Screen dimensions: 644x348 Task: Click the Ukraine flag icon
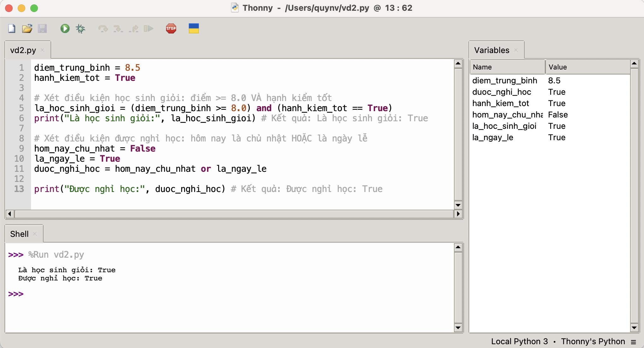[194, 29]
